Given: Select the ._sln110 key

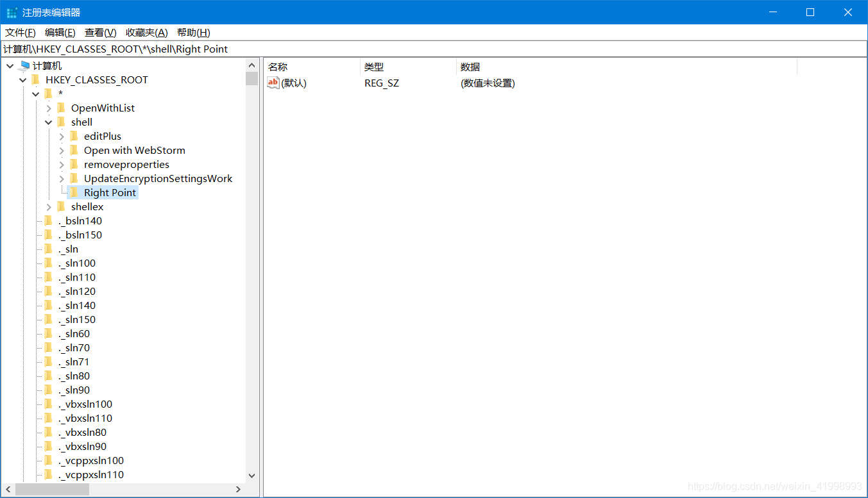Looking at the screenshot, I should pyautogui.click(x=76, y=277).
